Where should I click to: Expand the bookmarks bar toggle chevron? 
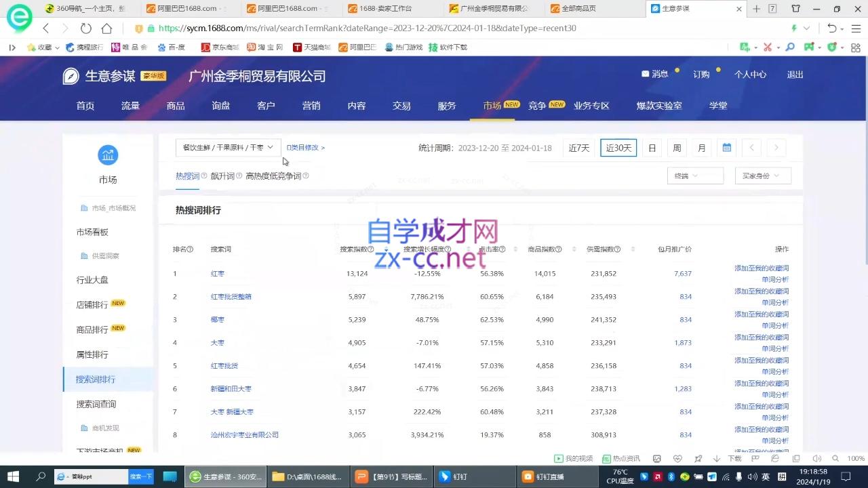(x=12, y=47)
